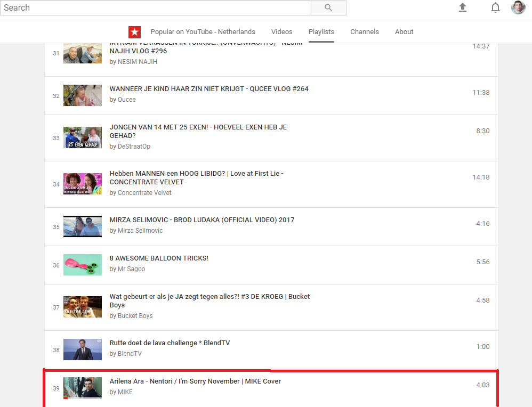Click the 4:58 duration of Bucket Boys video
This screenshot has width=532, height=407.
[483, 300]
